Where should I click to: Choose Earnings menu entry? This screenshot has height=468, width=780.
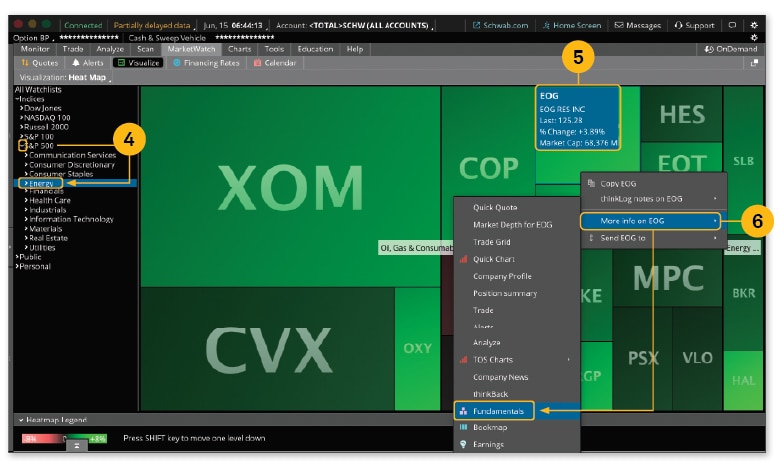517,445
